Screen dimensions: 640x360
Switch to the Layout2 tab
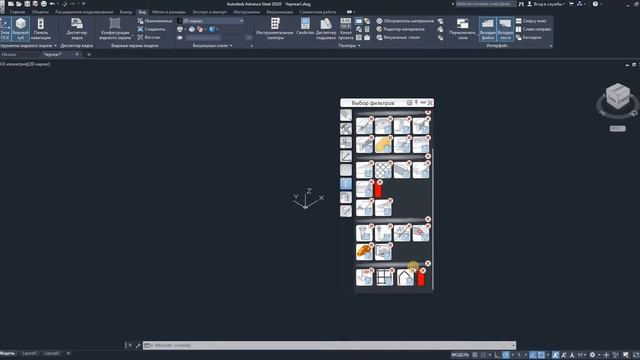click(x=52, y=353)
